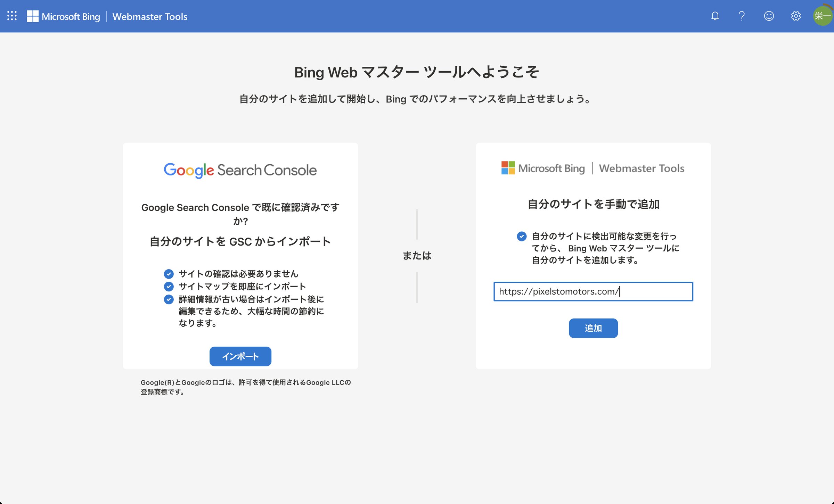Click the Webmaster Tools header title

[150, 16]
